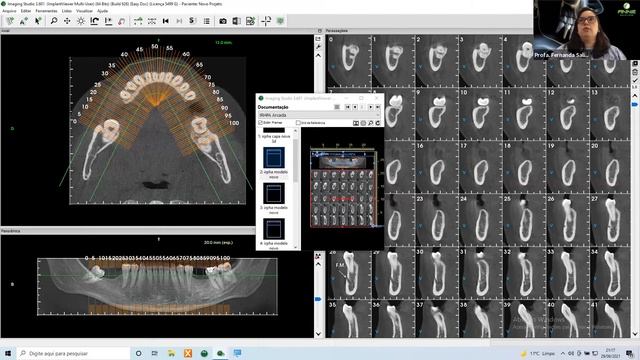Click the curve spacing arrows toolbar icon
The height and width of the screenshot is (360, 640).
click(138, 21)
